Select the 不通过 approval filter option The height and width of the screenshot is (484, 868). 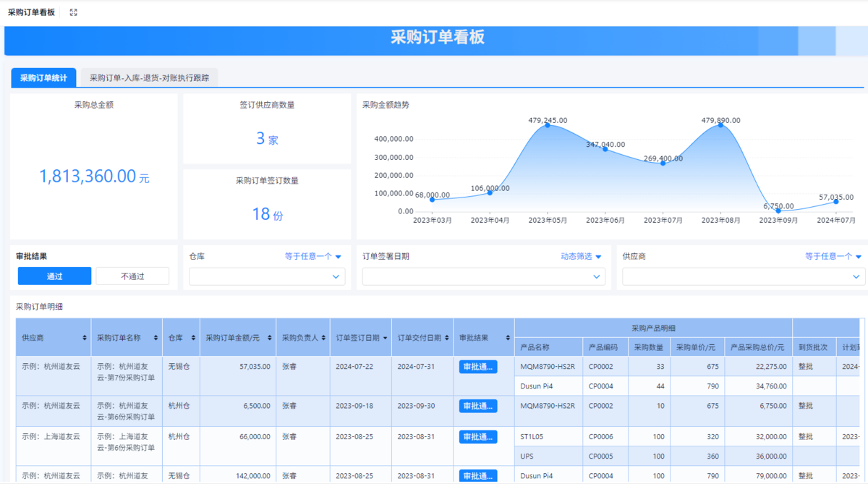(132, 276)
